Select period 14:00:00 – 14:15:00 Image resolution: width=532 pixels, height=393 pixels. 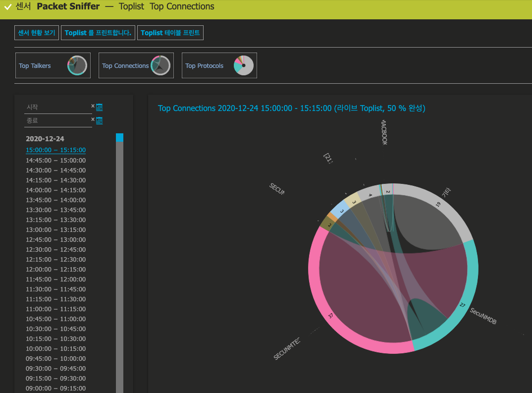[55, 190]
